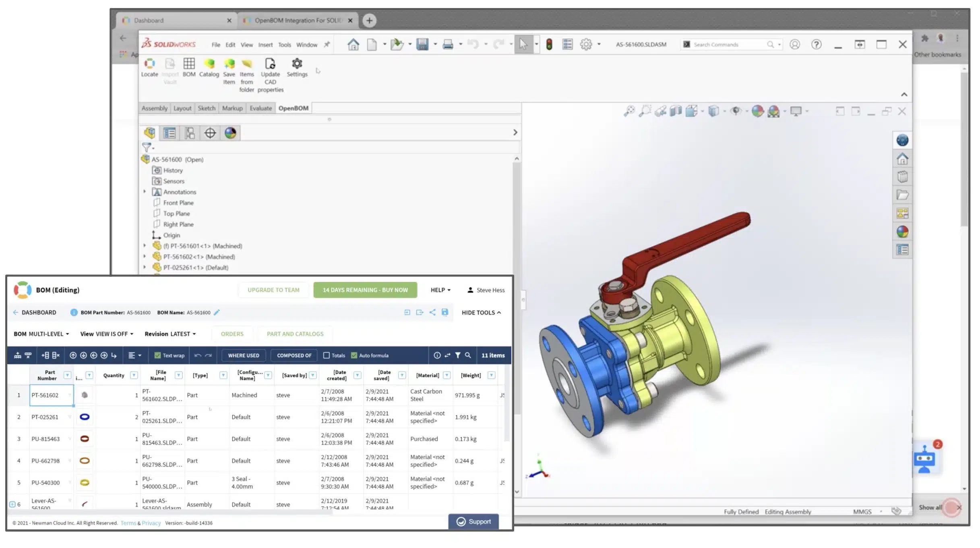Open the ConfigurationManager tab icon
The width and height of the screenshot is (980, 548).
190,133
